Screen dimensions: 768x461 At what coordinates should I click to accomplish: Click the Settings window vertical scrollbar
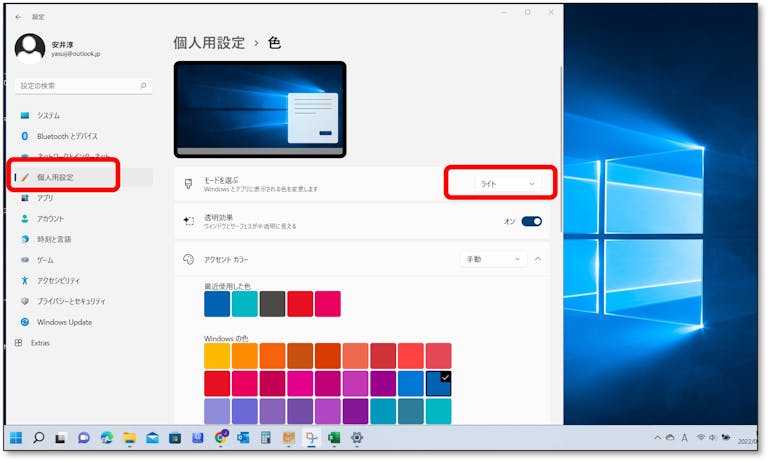(x=560, y=147)
